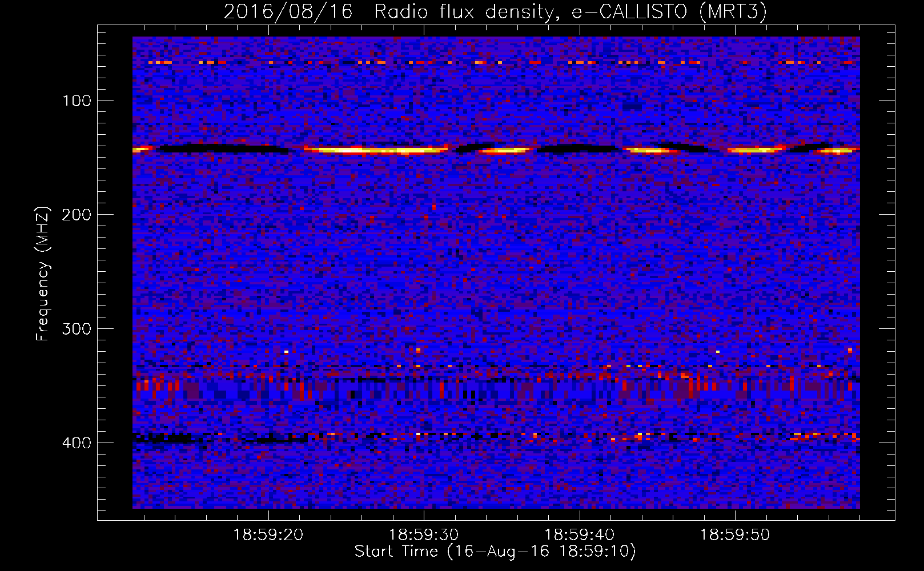Click the "Start Time (16-Aug-16 18:59:10)" label
Viewport: 924px width, 571px height.
click(495, 552)
